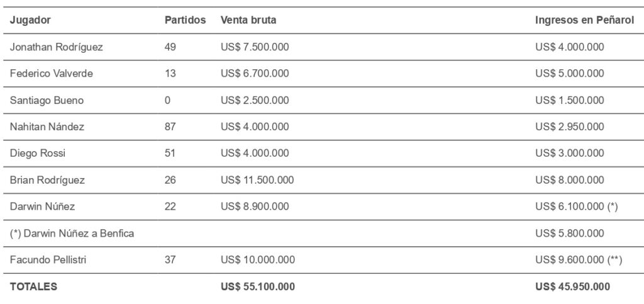The width and height of the screenshot is (644, 304).
Task: Click the Partidos column header
Action: click(x=186, y=20)
